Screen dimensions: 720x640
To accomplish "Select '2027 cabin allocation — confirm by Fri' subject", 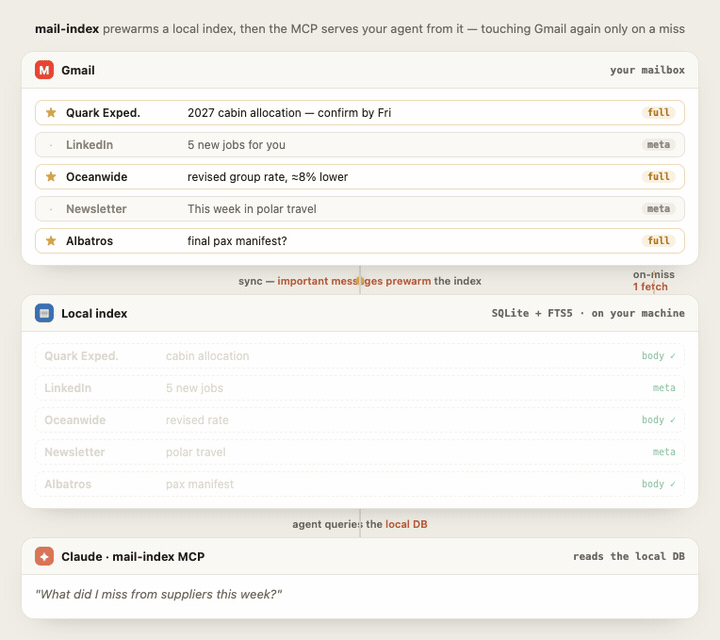I will [289, 113].
